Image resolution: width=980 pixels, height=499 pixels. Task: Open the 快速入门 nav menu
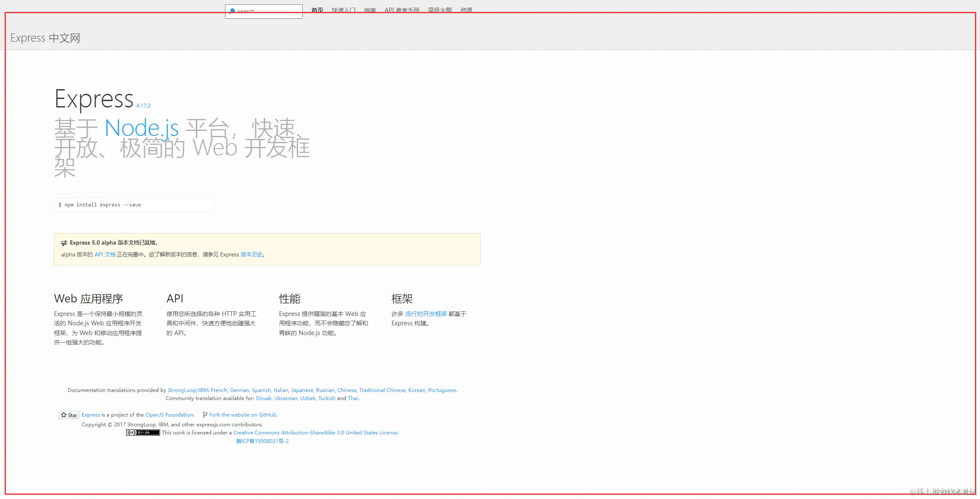(x=343, y=9)
